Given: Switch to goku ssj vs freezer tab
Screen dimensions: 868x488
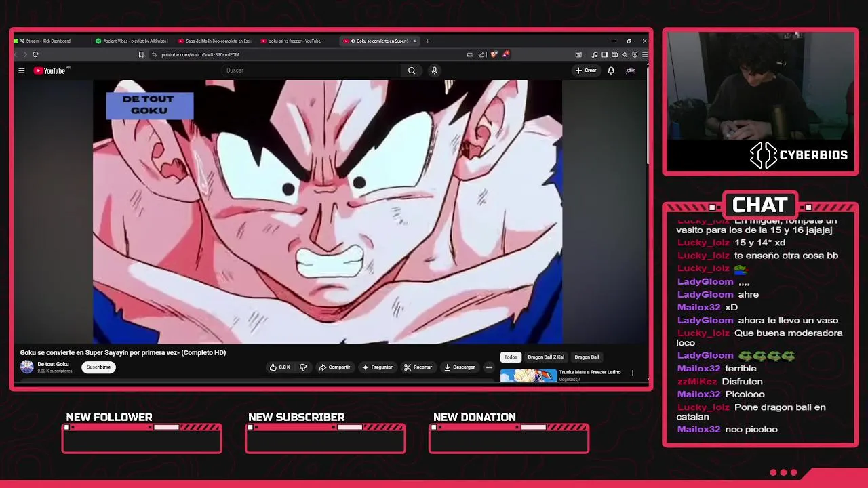Looking at the screenshot, I should tap(297, 41).
